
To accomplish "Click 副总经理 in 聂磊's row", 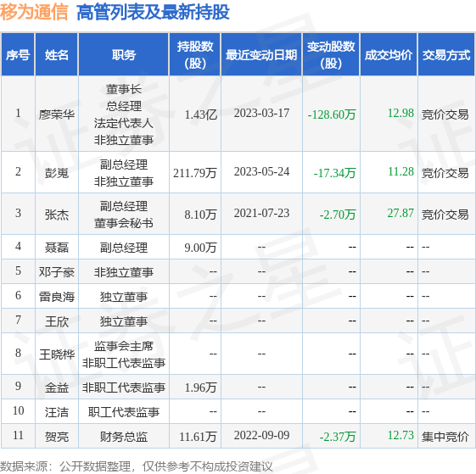I will point(124,248).
